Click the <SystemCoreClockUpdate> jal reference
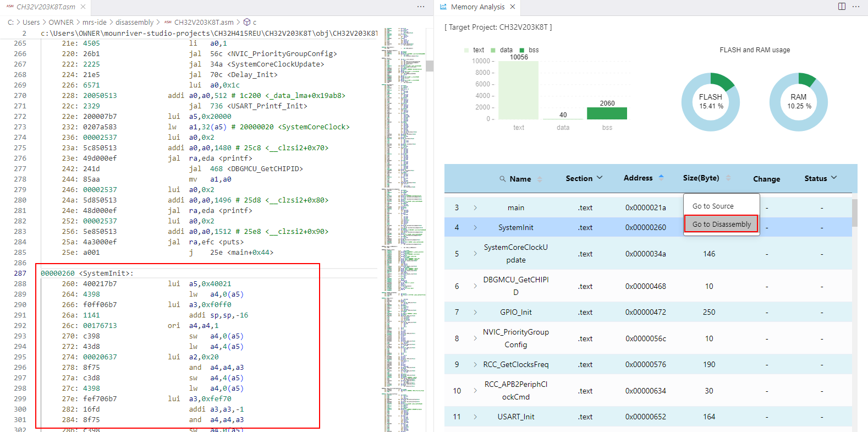Image resolution: width=868 pixels, height=432 pixels. [x=276, y=64]
